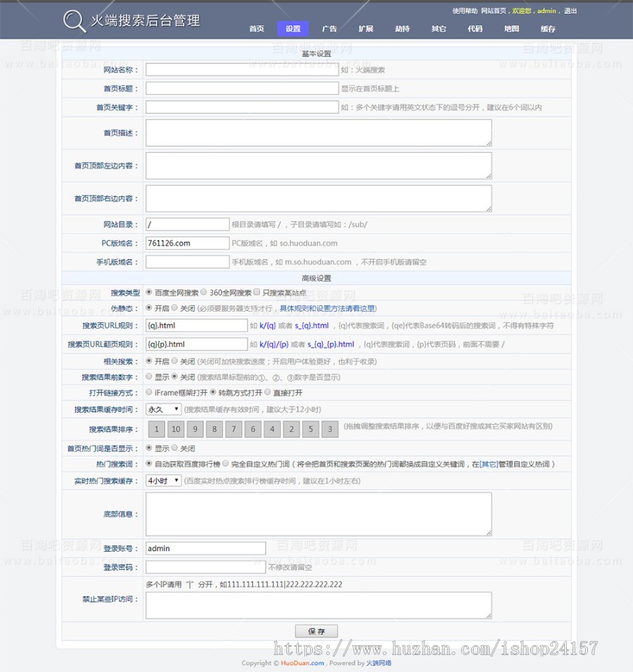633x672 pixels.
Task: Click the 登录账号 field containing admin
Action: coord(205,549)
